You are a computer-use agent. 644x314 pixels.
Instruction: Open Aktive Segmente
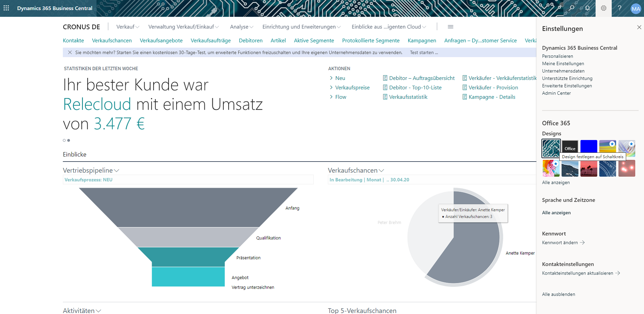314,40
